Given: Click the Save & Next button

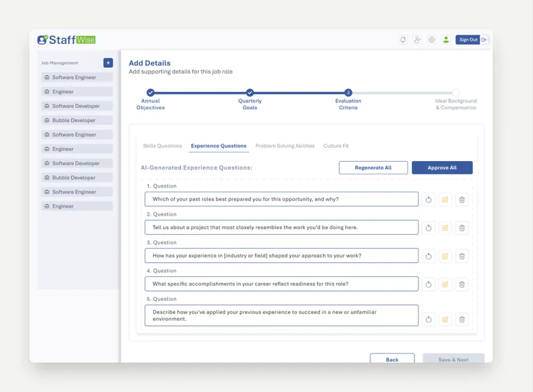Looking at the screenshot, I should point(454,359).
